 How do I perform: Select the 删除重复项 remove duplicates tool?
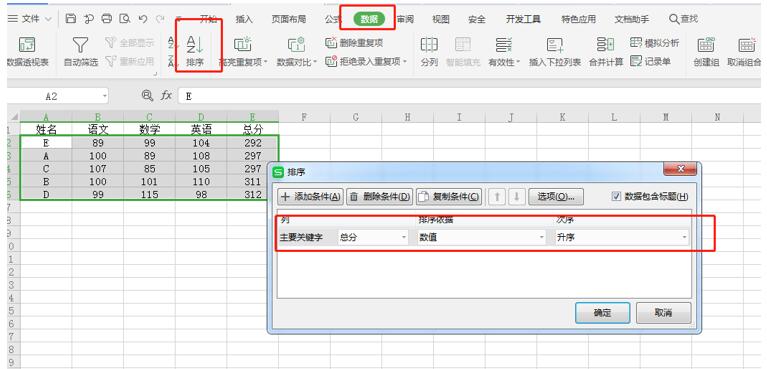(354, 43)
